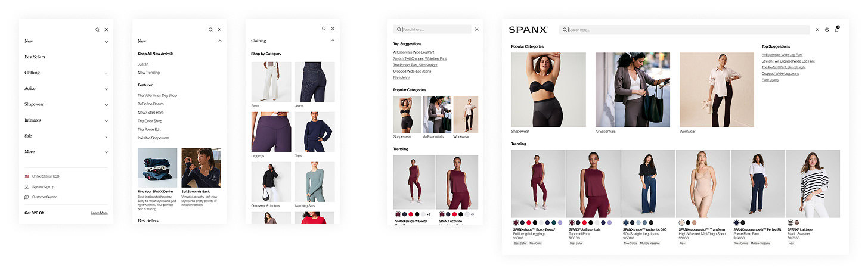Expand the Intimates menu chevron
The height and width of the screenshot is (274, 868).
click(106, 120)
